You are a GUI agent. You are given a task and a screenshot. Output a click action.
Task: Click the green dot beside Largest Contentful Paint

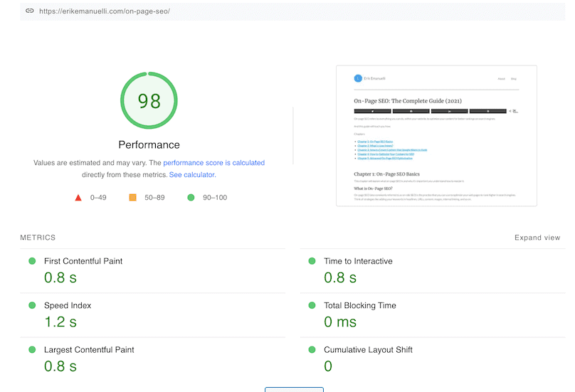tap(32, 350)
